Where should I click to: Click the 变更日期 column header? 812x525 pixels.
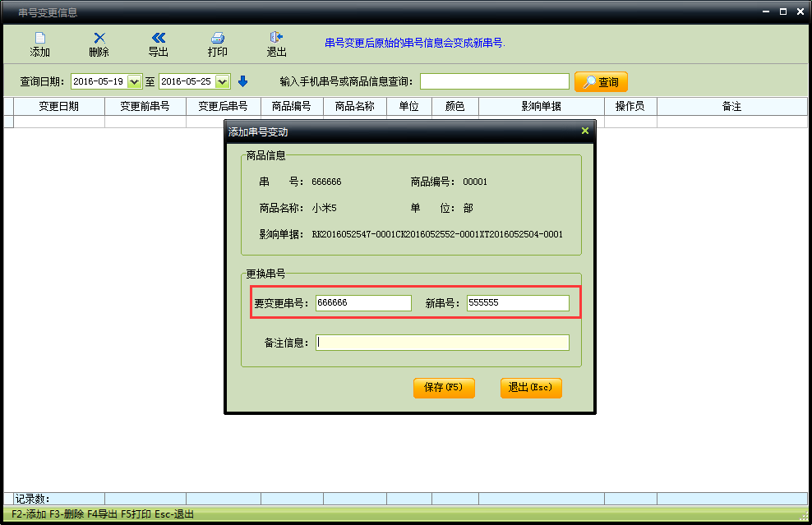59,106
